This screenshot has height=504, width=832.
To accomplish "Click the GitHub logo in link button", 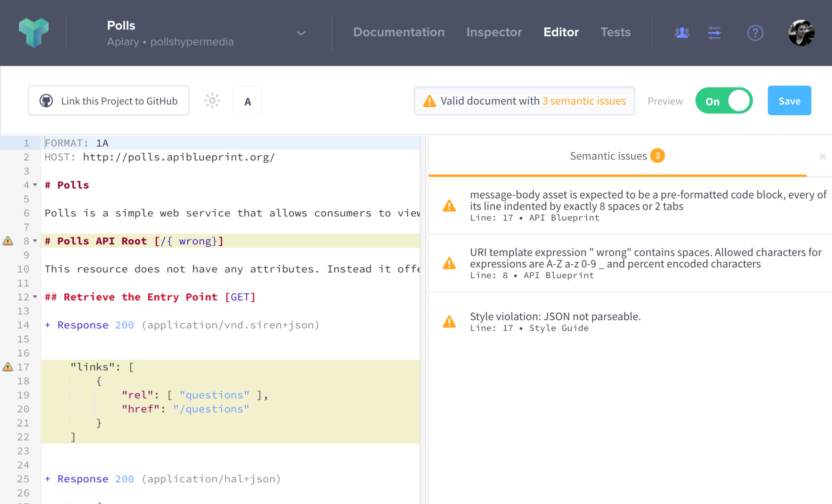I will click(x=46, y=101).
